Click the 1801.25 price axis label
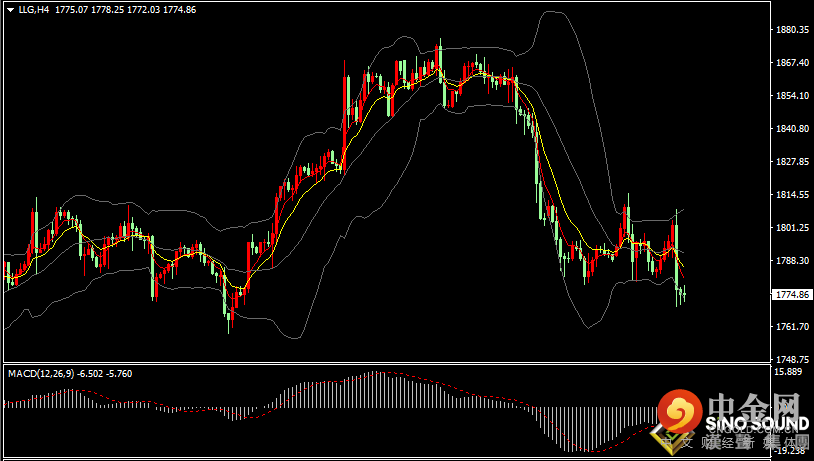The image size is (814, 461). tap(793, 227)
